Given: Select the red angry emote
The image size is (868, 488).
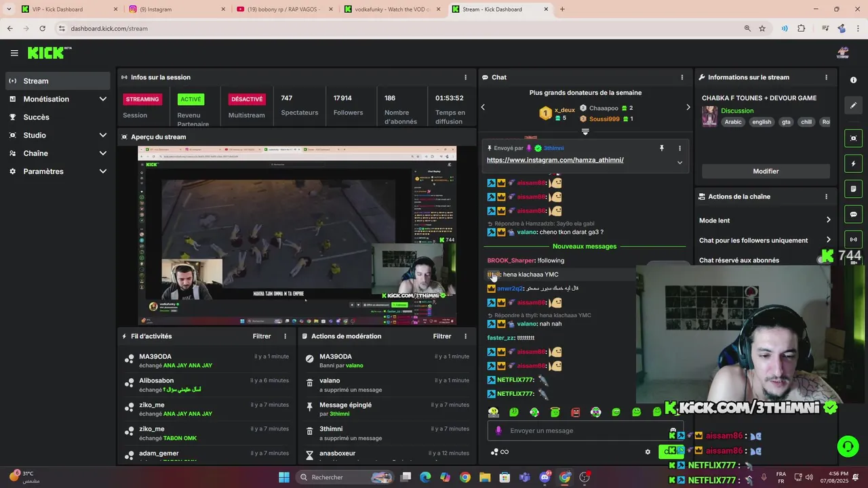Looking at the screenshot, I should click(x=575, y=412).
